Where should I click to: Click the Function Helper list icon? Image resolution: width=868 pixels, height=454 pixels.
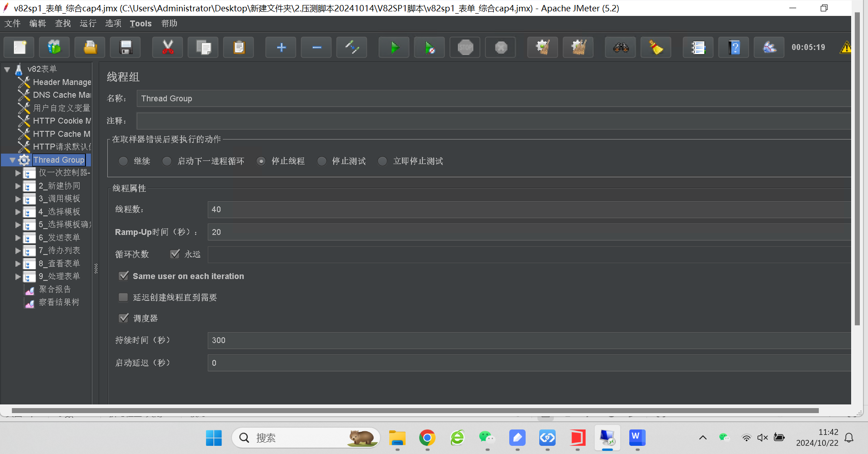pyautogui.click(x=698, y=47)
